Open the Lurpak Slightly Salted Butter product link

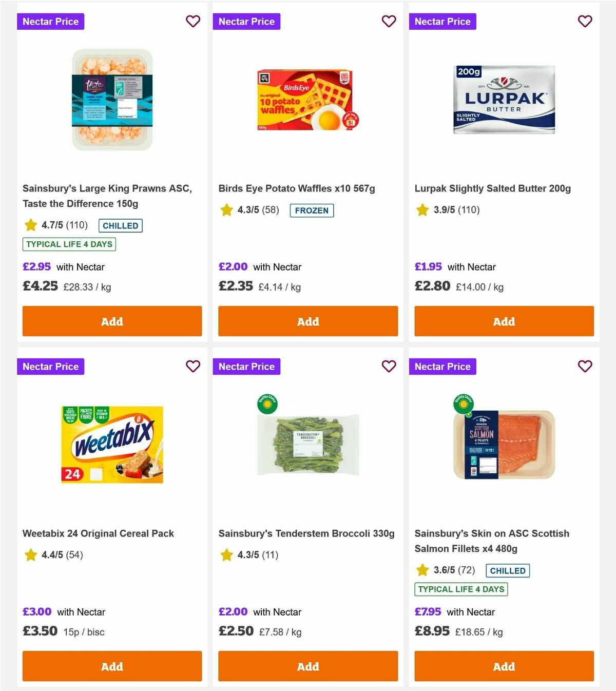coord(494,188)
